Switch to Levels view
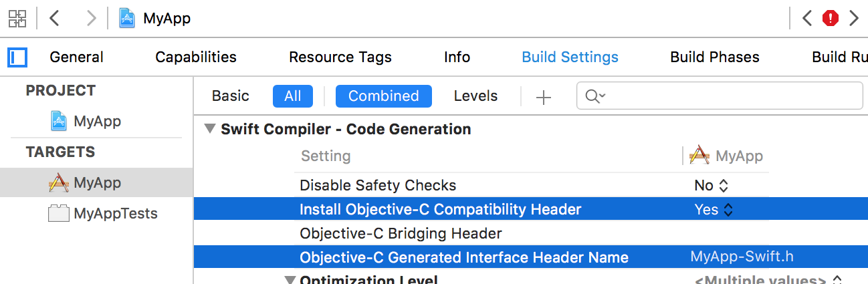Viewport: 868px width, 284px height. pos(475,96)
